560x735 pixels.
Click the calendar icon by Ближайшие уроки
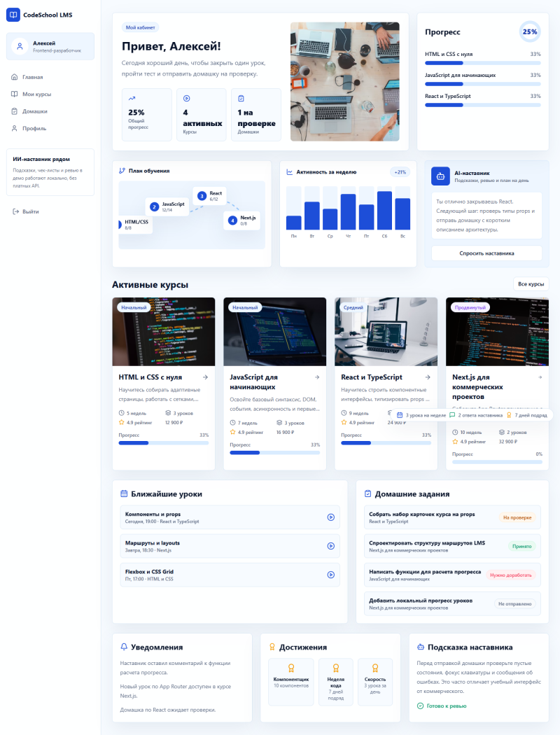click(x=124, y=493)
